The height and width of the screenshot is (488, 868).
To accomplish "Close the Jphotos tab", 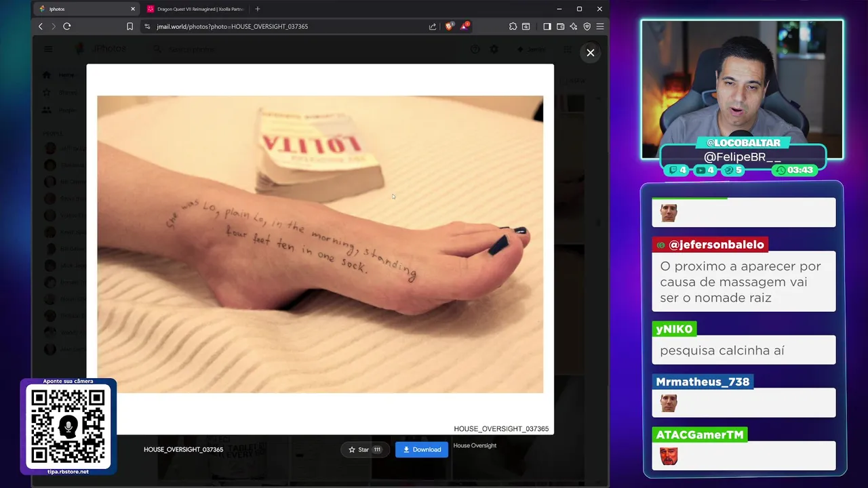I will click(x=133, y=9).
